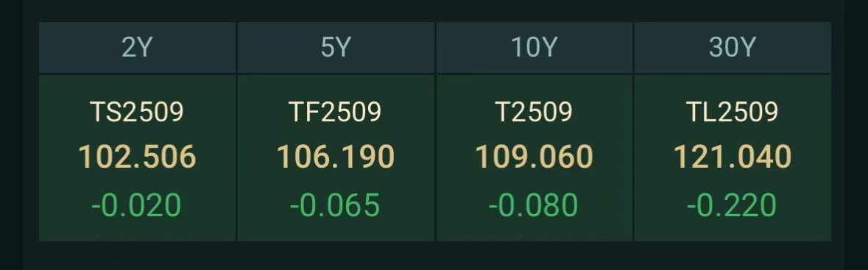Click the -0.220 change value

click(x=731, y=205)
